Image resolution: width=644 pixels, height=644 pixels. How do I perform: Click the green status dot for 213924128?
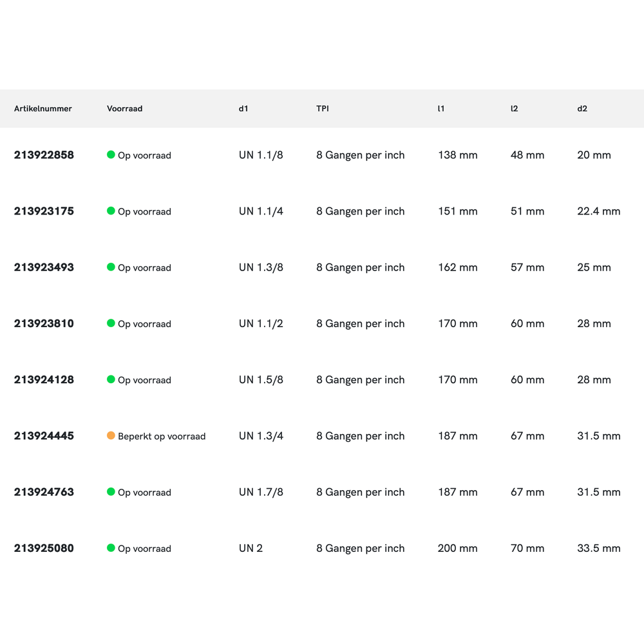111,379
